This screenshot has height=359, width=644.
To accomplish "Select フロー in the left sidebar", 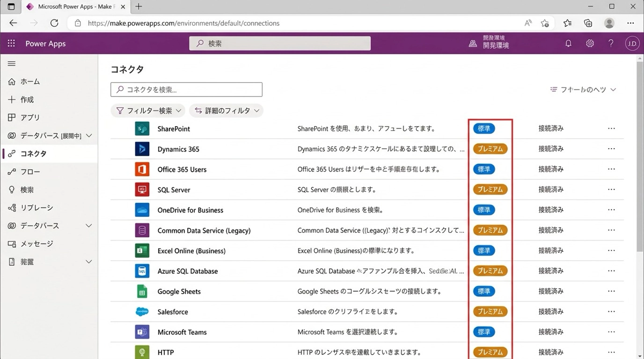I will [30, 172].
